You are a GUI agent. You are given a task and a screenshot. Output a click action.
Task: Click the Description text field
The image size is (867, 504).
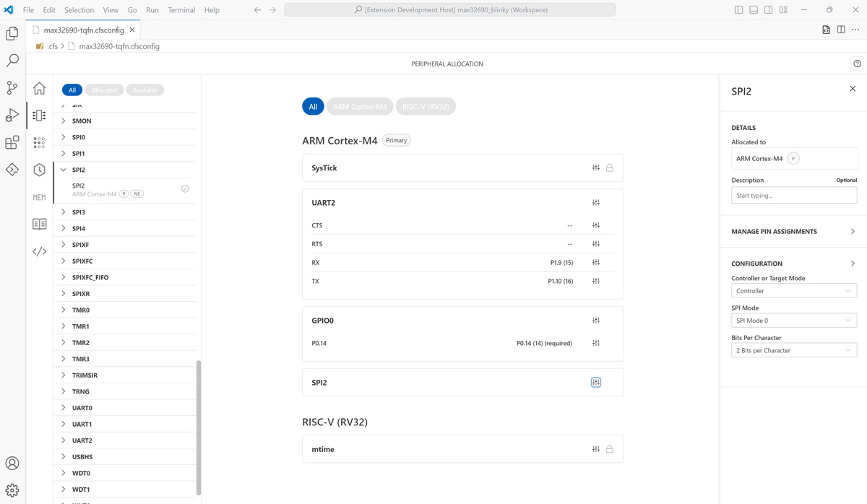point(793,196)
